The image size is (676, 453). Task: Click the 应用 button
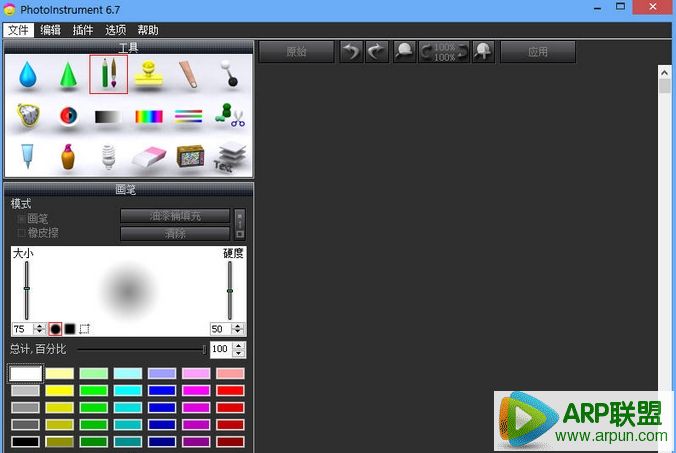538,52
